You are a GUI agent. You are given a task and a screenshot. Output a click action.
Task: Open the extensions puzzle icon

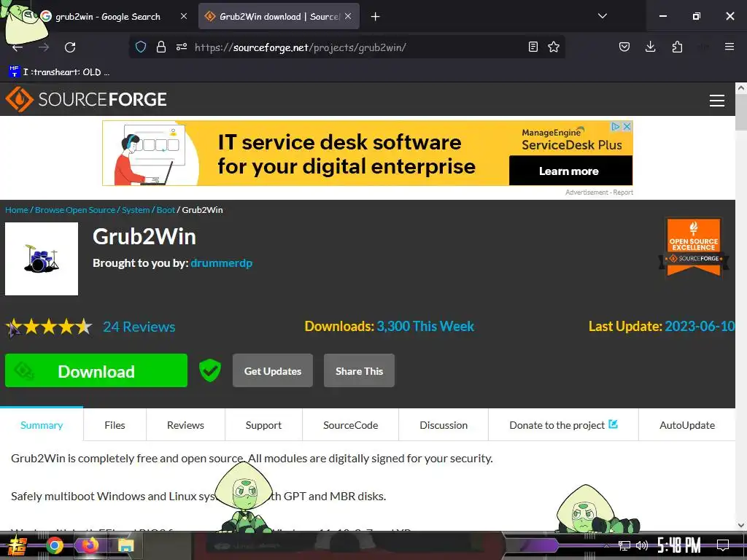(x=677, y=47)
